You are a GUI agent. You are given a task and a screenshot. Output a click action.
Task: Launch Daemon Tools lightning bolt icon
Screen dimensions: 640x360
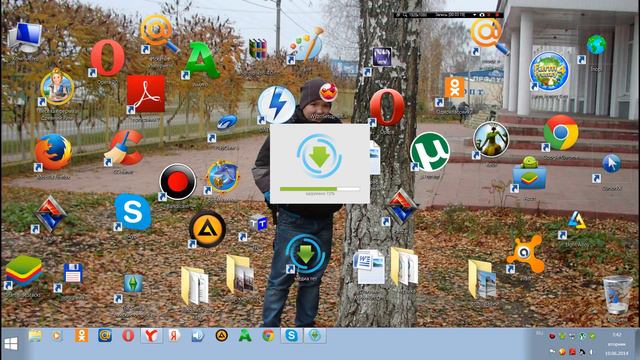click(276, 104)
